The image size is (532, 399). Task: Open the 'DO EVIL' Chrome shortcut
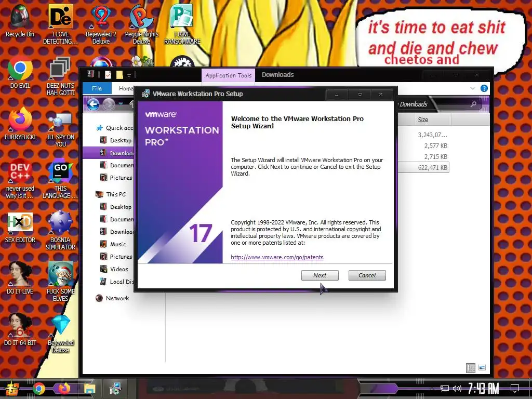20,72
